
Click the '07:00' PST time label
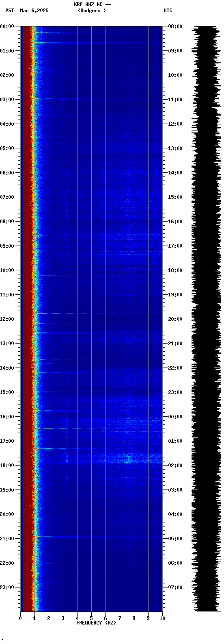tap(7, 197)
